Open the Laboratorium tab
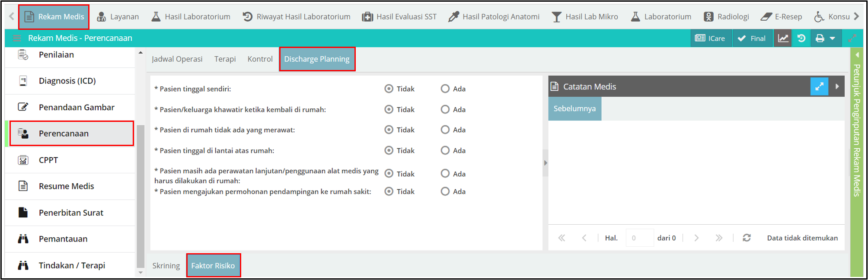This screenshot has height=280, width=868. (661, 17)
